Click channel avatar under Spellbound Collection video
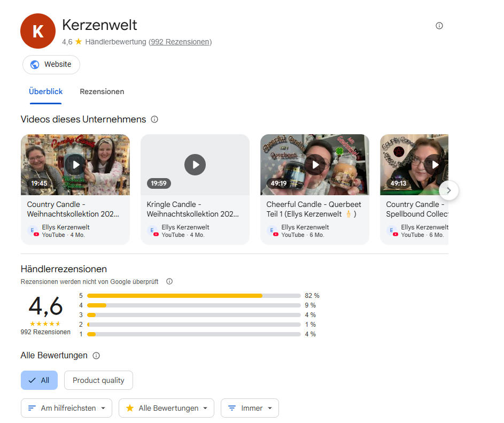504x423 pixels. (392, 231)
